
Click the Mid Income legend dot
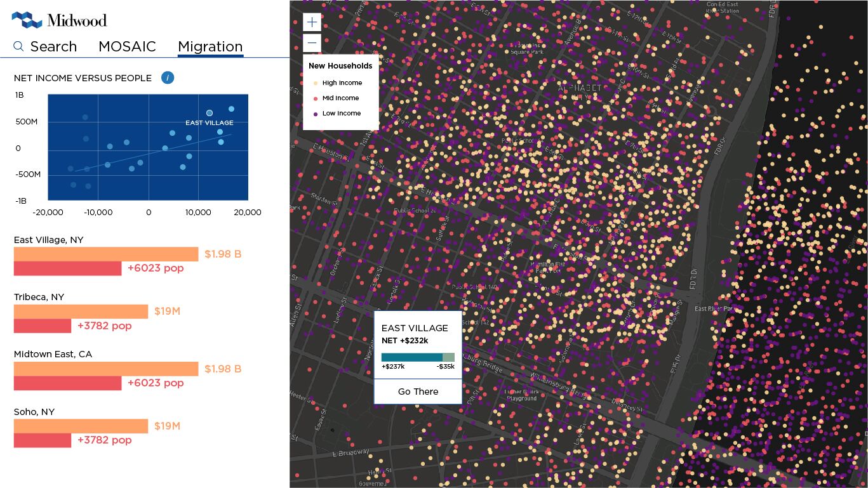coord(316,98)
